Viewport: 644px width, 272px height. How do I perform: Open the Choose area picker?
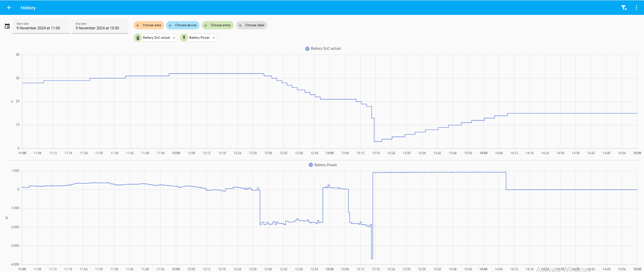tap(149, 25)
